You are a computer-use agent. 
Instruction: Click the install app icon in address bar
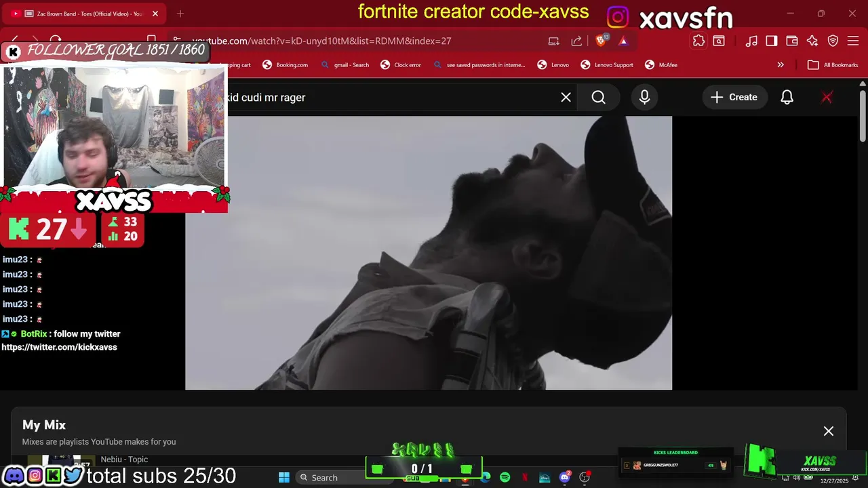[554, 41]
